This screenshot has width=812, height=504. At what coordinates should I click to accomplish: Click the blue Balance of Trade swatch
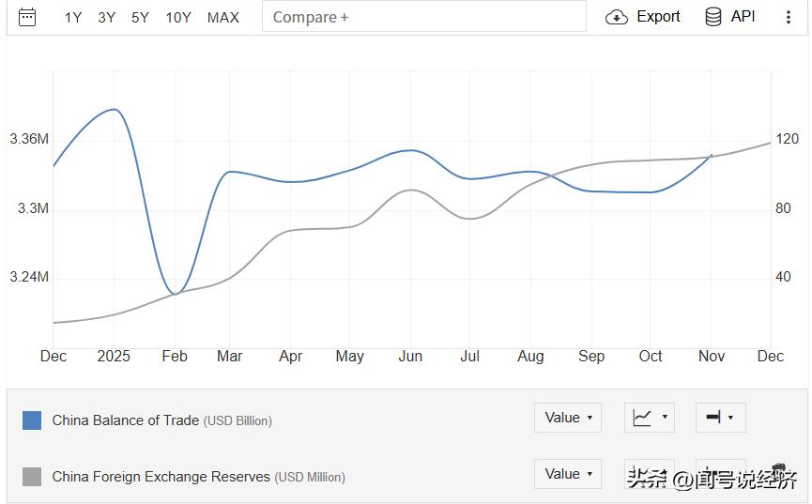pyautogui.click(x=32, y=420)
